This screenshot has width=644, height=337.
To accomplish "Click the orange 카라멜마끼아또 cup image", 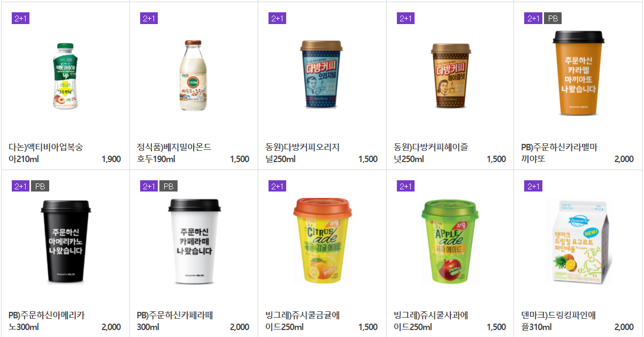I will click(x=578, y=72).
